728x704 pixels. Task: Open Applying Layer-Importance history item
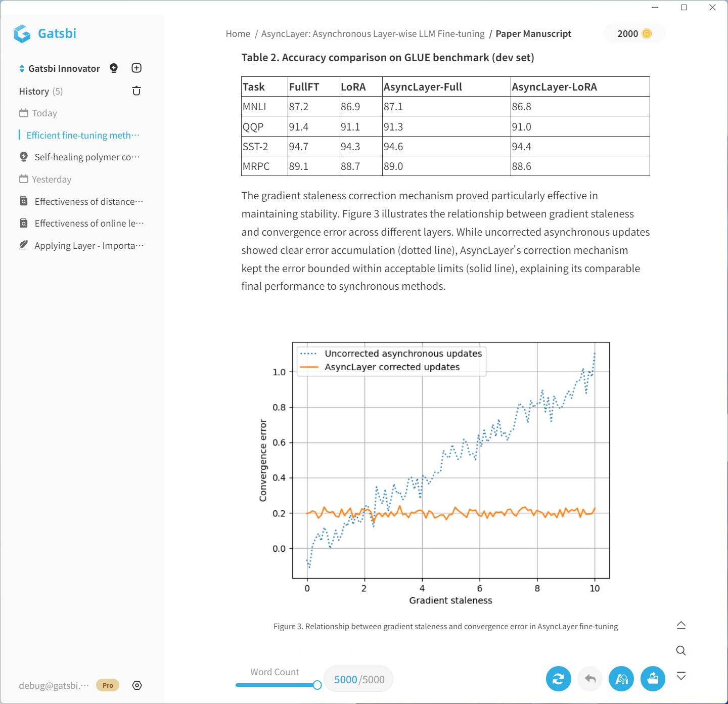tap(88, 246)
